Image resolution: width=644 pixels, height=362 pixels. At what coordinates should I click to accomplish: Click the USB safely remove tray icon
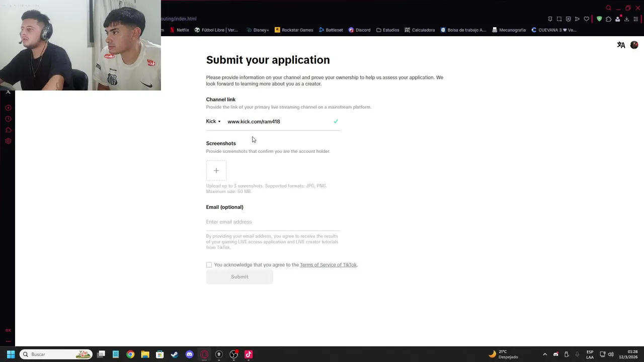coord(567,354)
